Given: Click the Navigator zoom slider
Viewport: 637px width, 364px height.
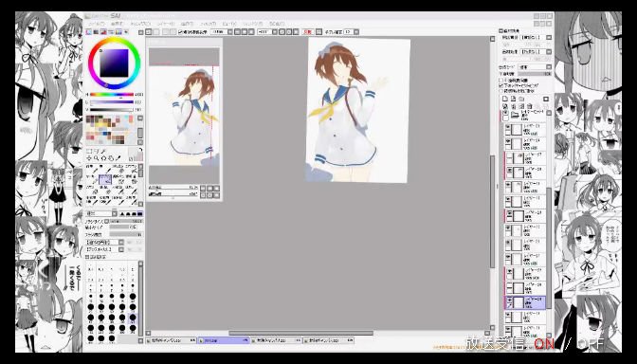Looking at the screenshot, I should point(173,188).
